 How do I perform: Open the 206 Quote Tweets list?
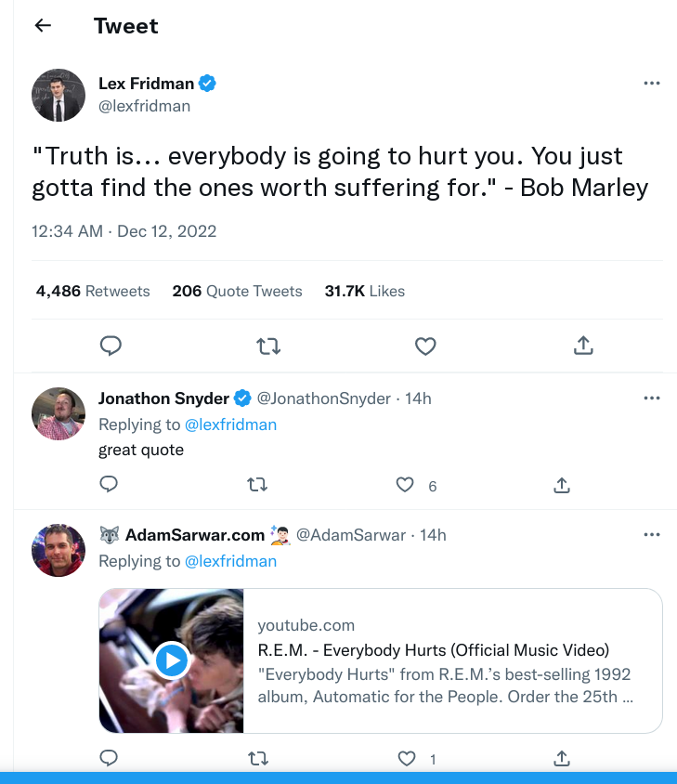237,291
